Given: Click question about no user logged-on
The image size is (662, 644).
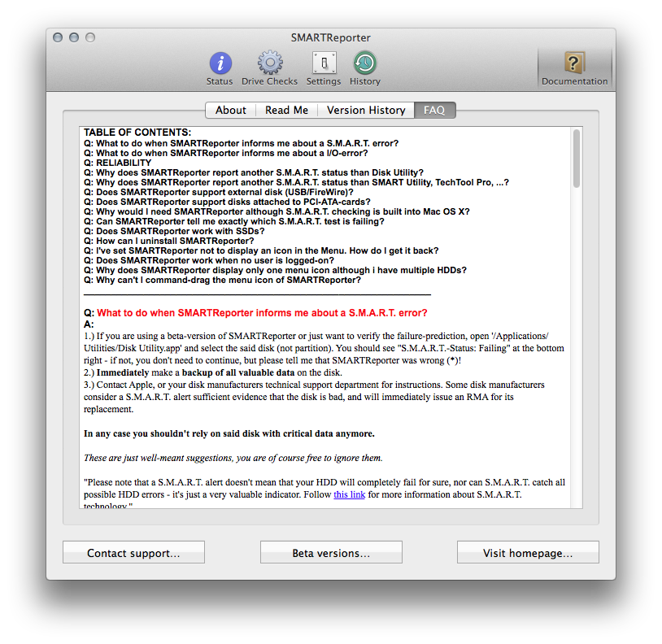Looking at the screenshot, I should 208,260.
